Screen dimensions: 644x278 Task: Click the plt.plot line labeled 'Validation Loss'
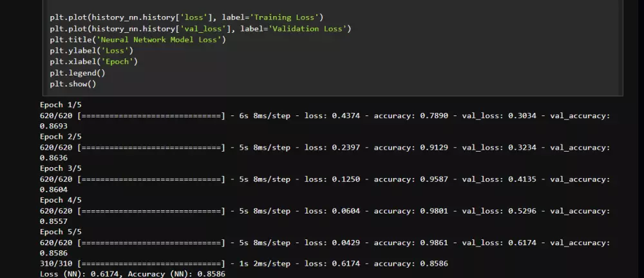point(200,28)
